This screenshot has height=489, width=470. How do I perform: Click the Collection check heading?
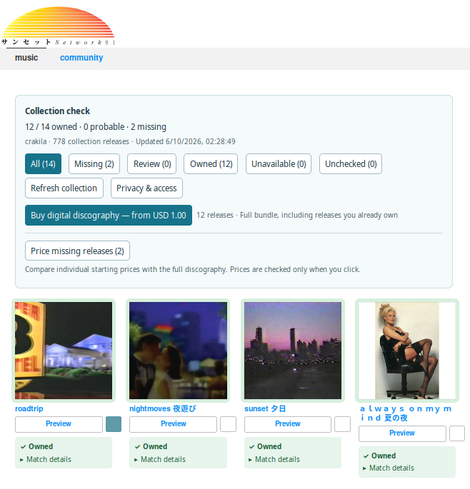click(x=57, y=111)
